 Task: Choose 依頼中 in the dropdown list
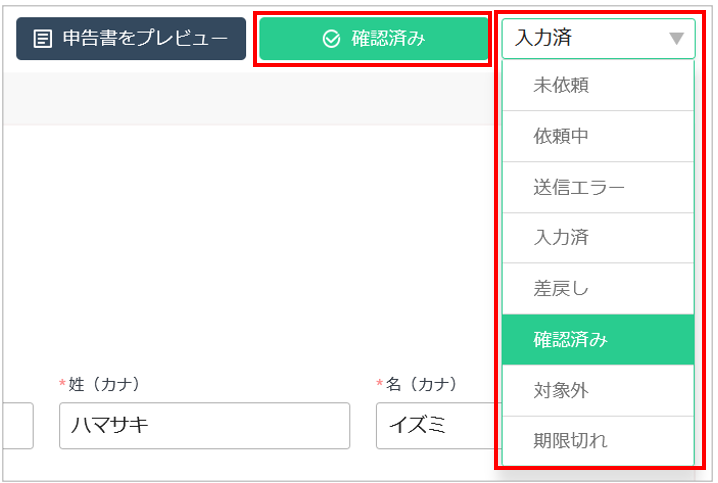pyautogui.click(x=598, y=136)
